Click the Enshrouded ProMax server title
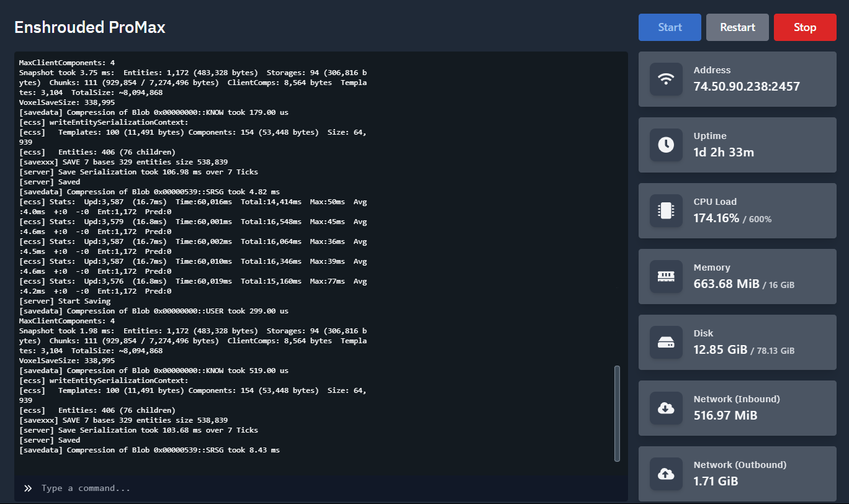Screen dimensions: 849x504 [x=90, y=27]
